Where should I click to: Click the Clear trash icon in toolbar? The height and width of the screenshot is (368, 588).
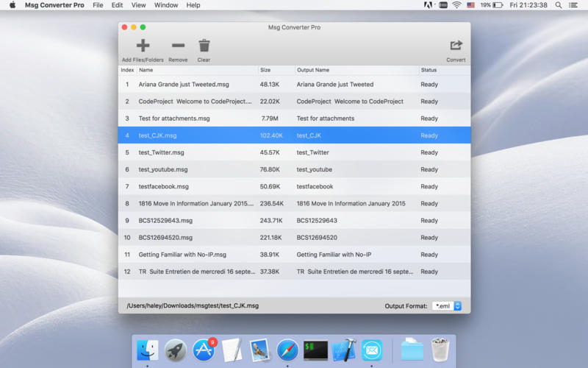(x=204, y=46)
